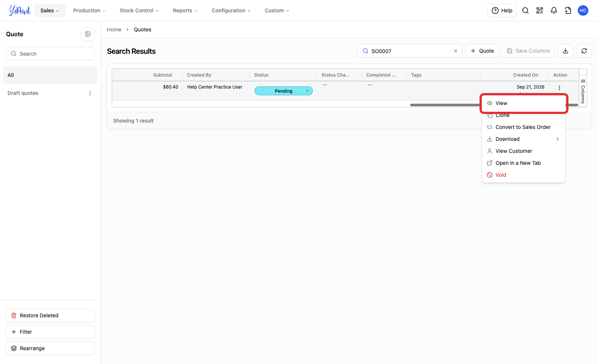Go to Home breadcrumb
The image size is (598, 364).
114,30
